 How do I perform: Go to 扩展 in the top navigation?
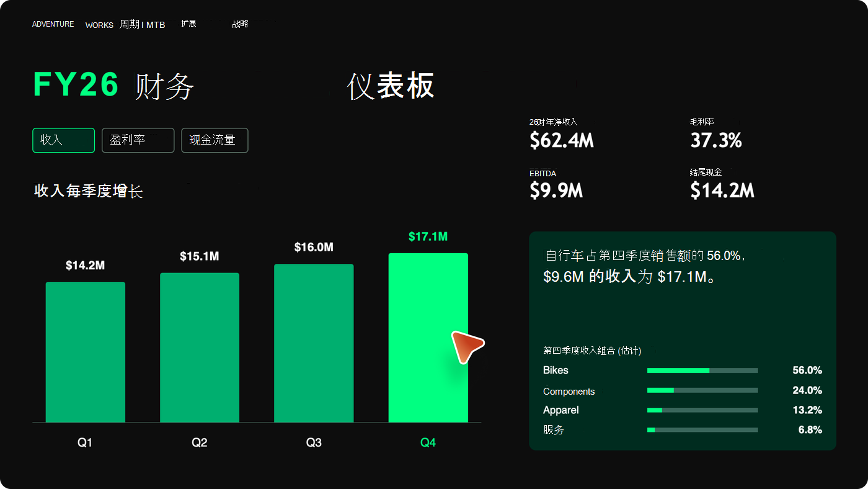188,24
